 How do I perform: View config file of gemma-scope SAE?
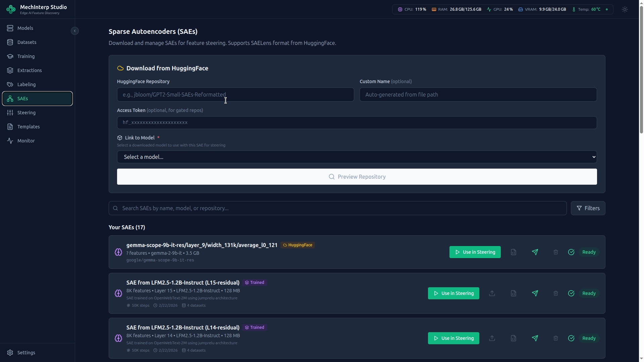coord(514,252)
